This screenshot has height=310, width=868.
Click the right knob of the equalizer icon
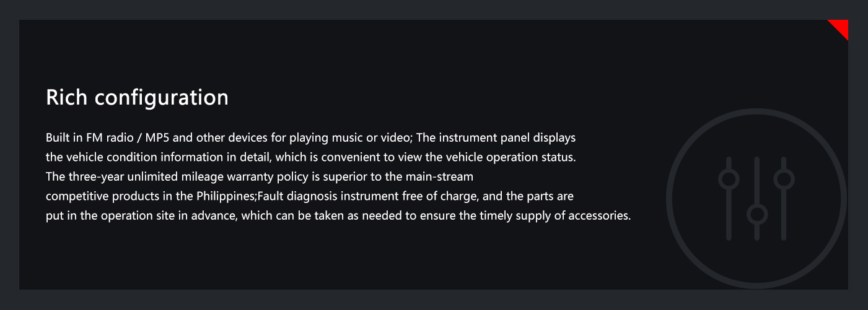click(x=784, y=179)
